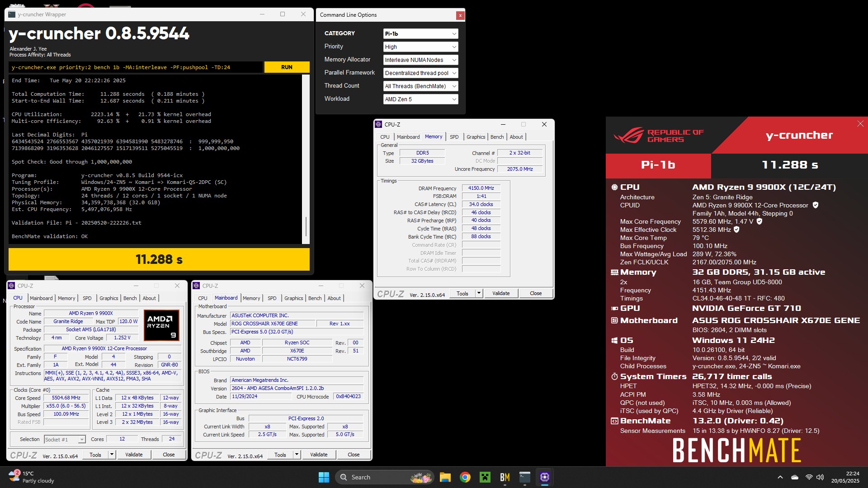Click Validate in CPU-Z processor window
The image size is (868, 488).
[x=134, y=455]
